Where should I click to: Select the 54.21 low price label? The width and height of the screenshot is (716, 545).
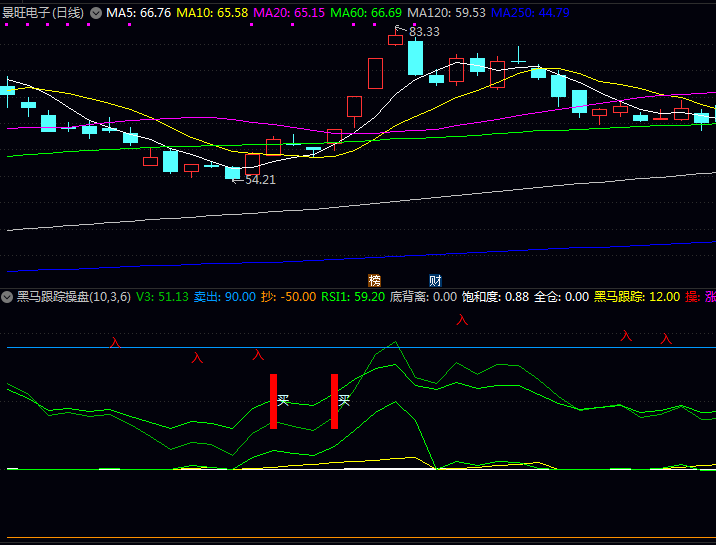[259, 180]
